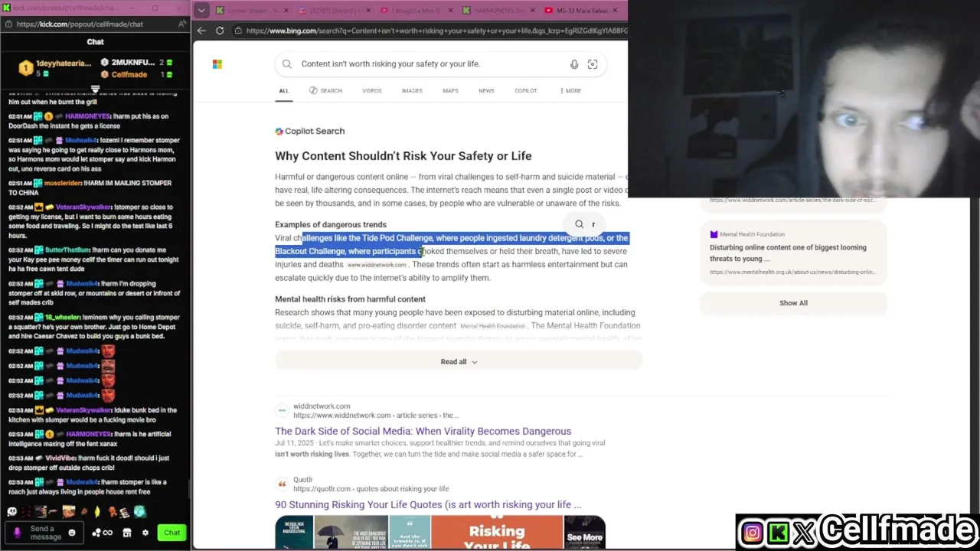Viewport: 980px width, 551px height.
Task: Open 90 Stunning Risking Your Life Quotes link
Action: click(x=428, y=505)
